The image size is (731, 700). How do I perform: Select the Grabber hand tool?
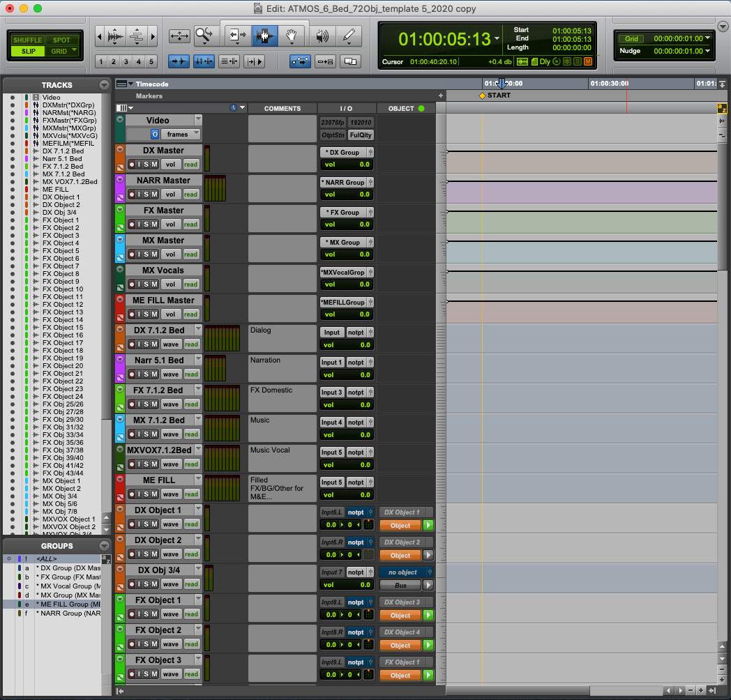click(x=292, y=36)
